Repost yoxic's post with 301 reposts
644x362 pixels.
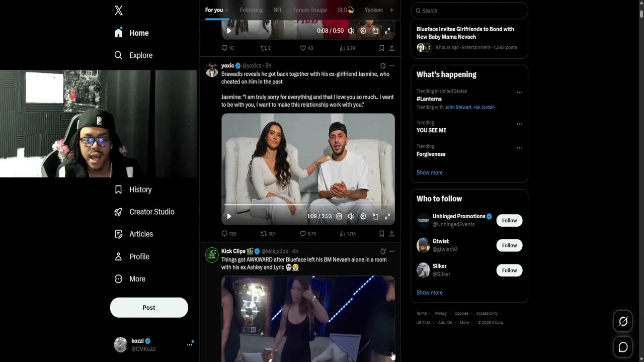click(x=268, y=234)
